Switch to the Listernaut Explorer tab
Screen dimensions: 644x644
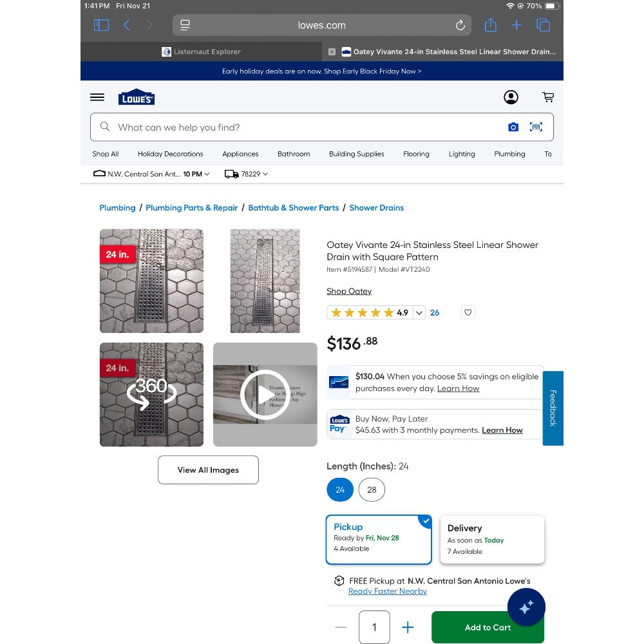(x=201, y=52)
